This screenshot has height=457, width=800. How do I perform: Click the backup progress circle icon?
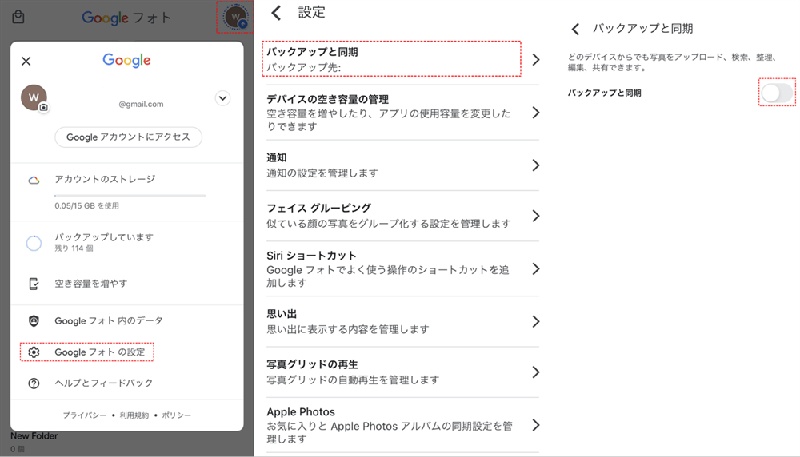[34, 243]
